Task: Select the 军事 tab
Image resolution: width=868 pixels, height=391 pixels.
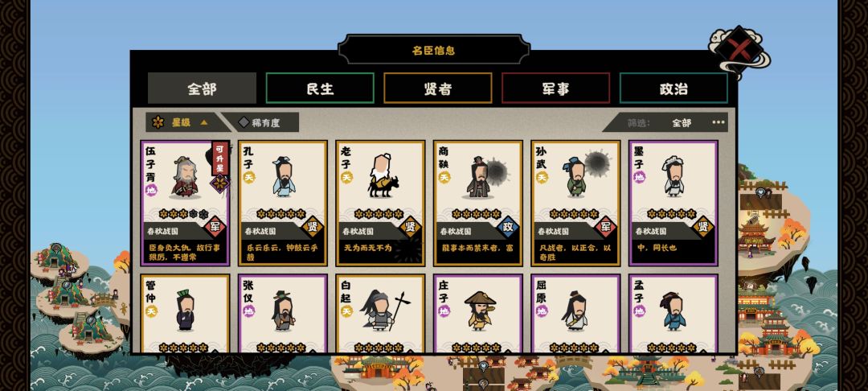Action: [556, 88]
